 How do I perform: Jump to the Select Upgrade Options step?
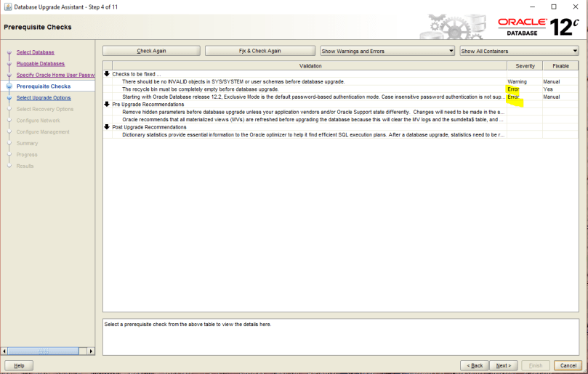pos(44,97)
